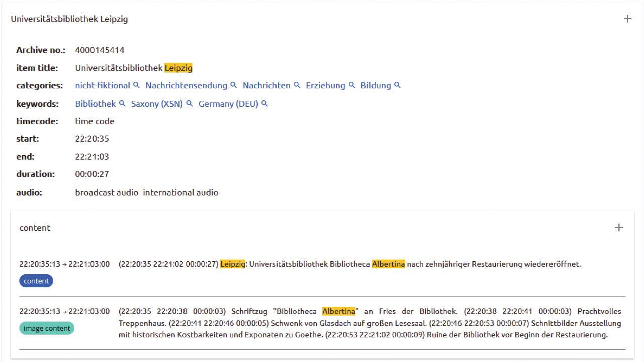The image size is (644, 363).
Task: Click the end time value 22:21:03
Action: 92,157
